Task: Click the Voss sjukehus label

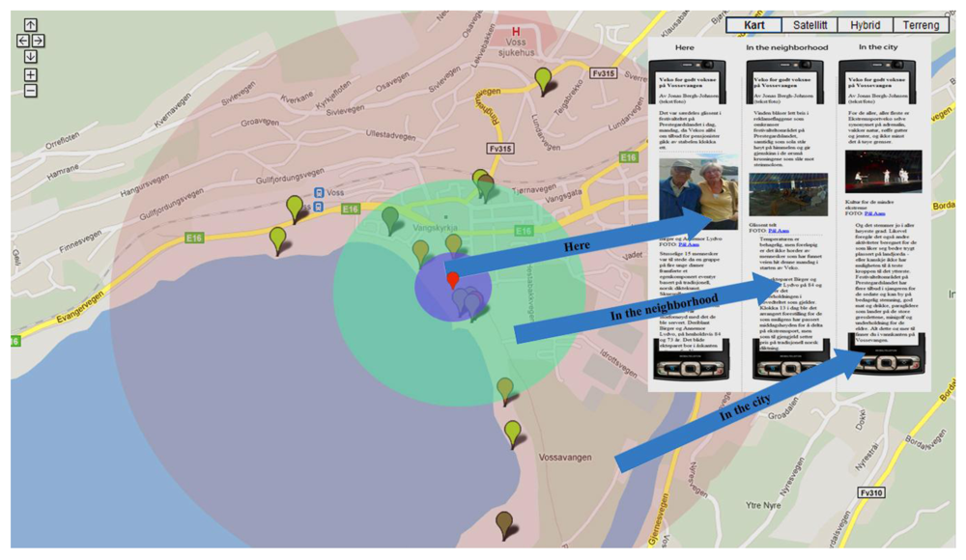Action: 516,47
